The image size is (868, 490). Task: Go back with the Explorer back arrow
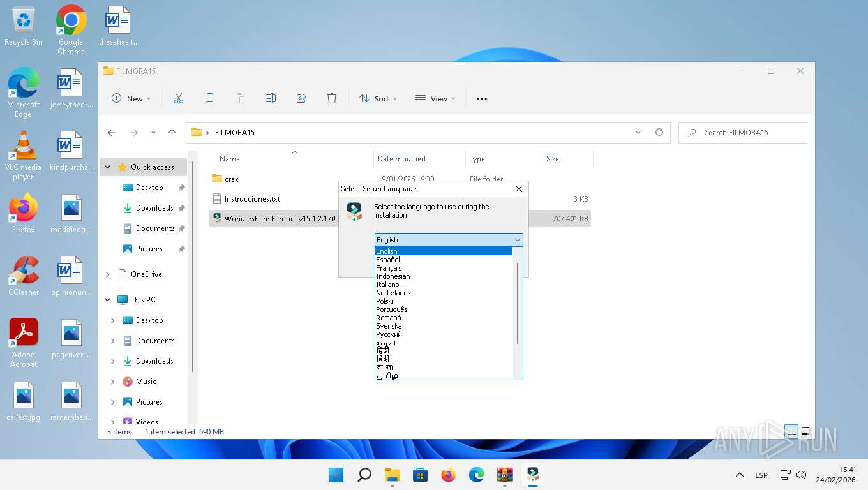pyautogui.click(x=112, y=133)
